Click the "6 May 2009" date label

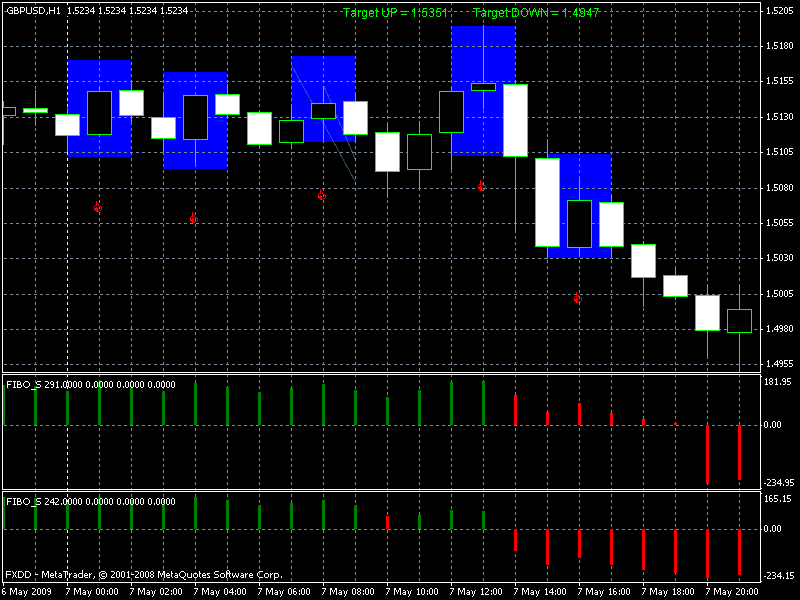tap(28, 591)
